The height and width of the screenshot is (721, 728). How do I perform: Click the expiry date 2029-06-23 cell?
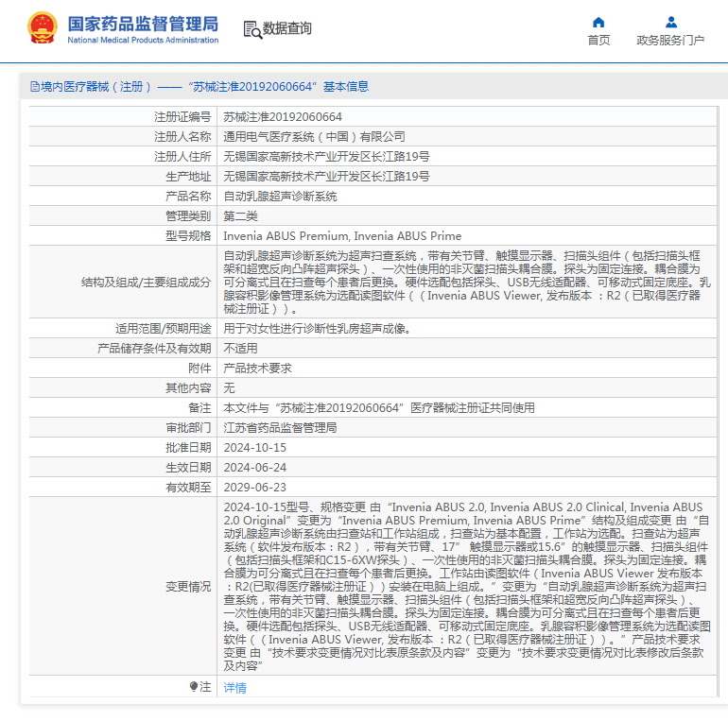254,488
